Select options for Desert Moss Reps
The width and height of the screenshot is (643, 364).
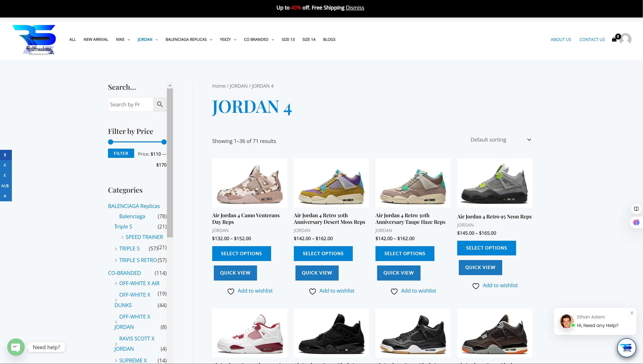(323, 254)
